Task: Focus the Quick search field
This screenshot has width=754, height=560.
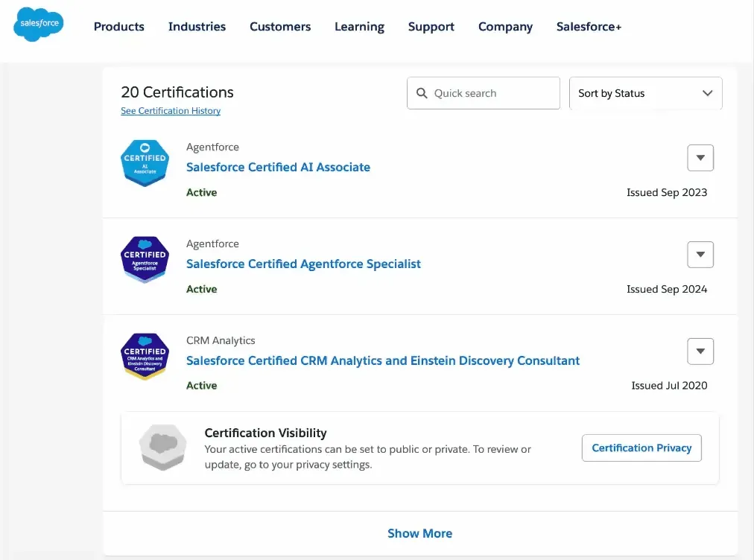Action: (x=484, y=93)
